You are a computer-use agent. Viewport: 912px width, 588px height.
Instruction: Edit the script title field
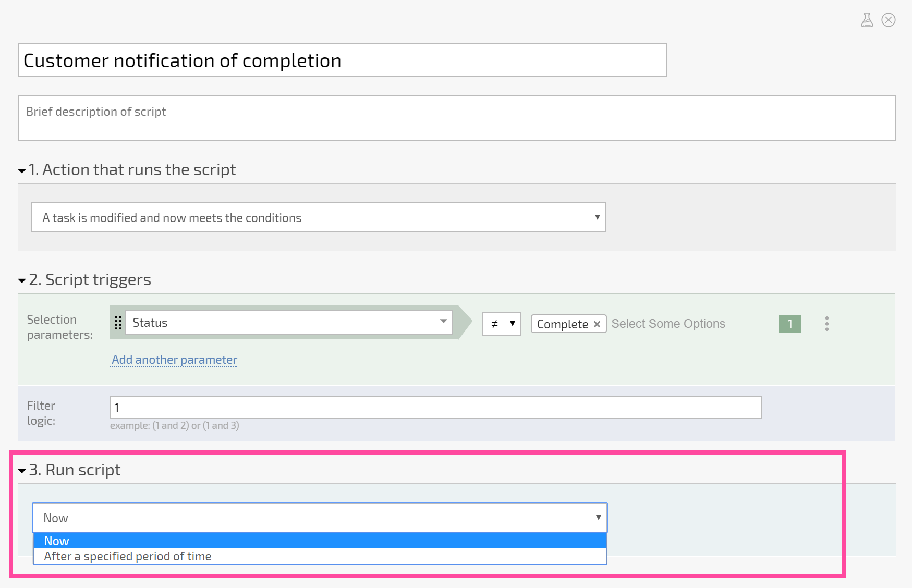click(342, 60)
